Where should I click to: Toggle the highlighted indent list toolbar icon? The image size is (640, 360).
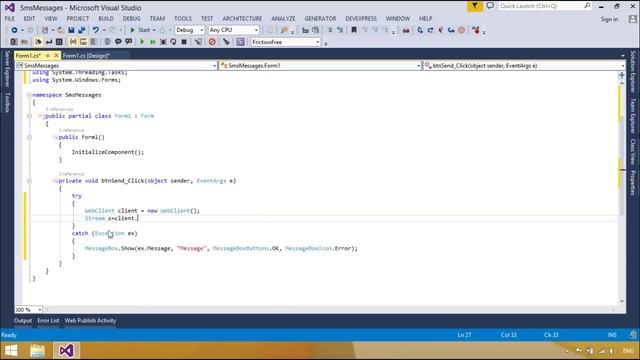point(83,42)
